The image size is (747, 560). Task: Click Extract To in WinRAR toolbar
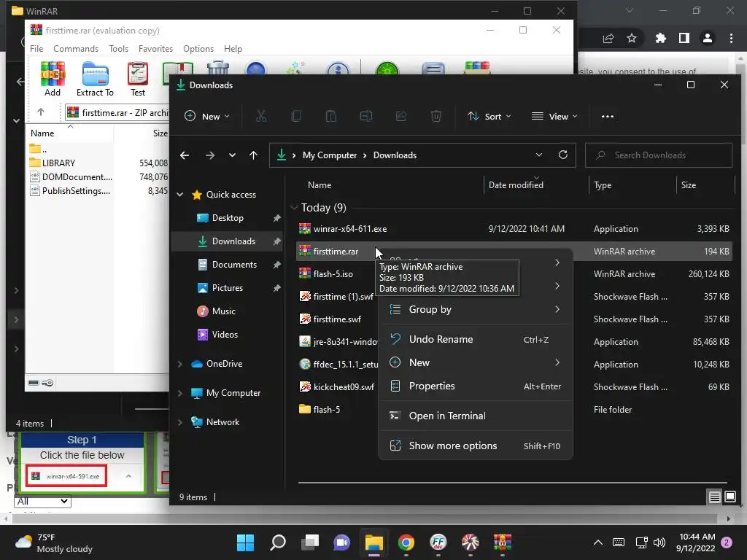tap(95, 79)
